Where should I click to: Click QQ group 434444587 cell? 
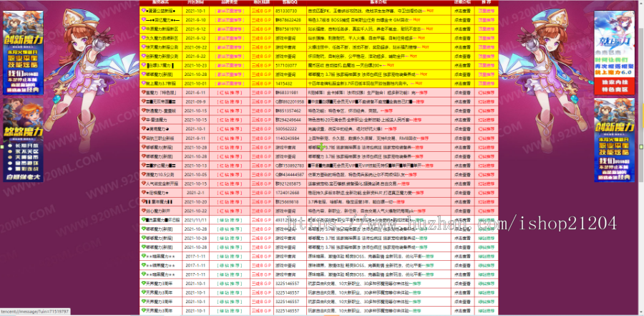(290, 174)
